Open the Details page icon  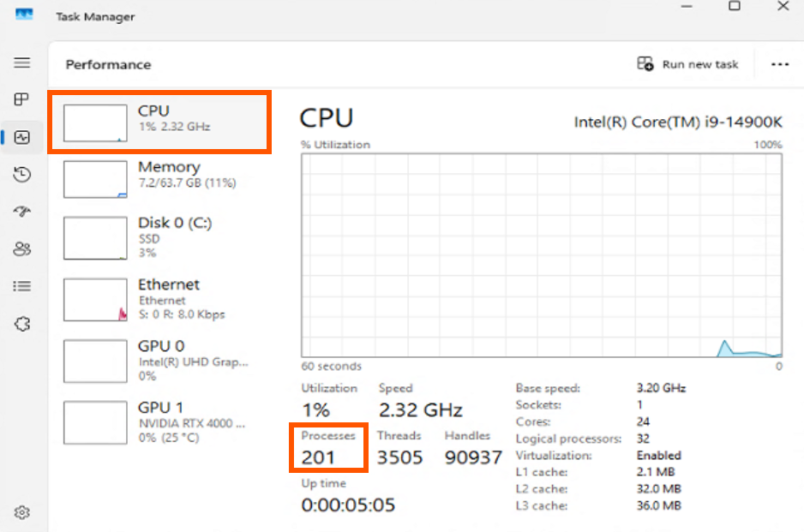(x=21, y=286)
